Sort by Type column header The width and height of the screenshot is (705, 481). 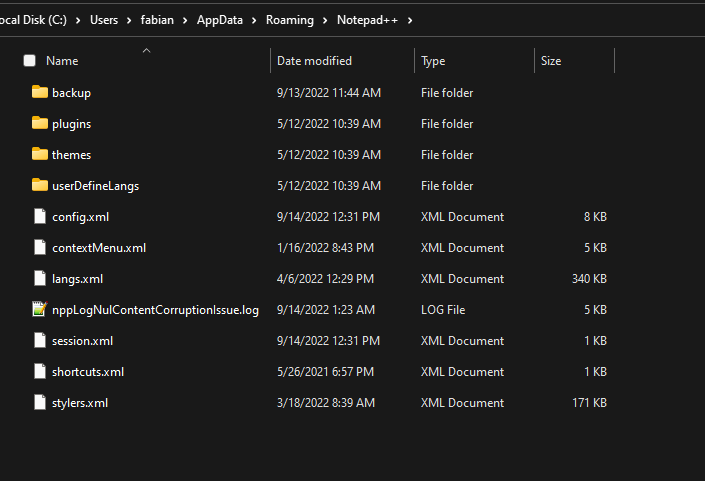(x=433, y=61)
